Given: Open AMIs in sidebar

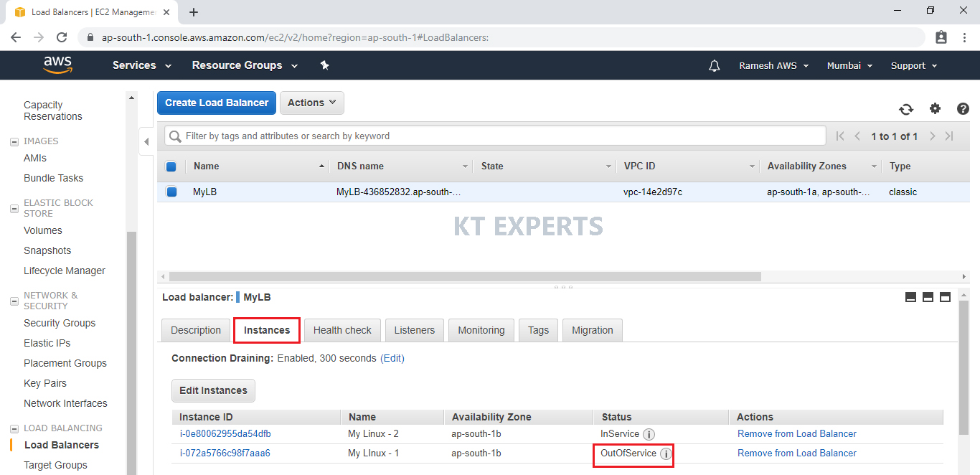Looking at the screenshot, I should coord(35,159).
